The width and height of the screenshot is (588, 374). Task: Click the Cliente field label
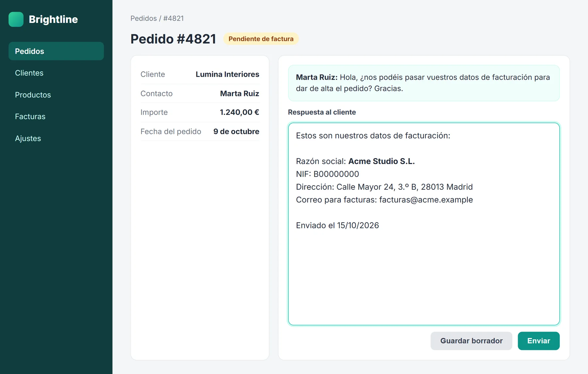coord(153,74)
